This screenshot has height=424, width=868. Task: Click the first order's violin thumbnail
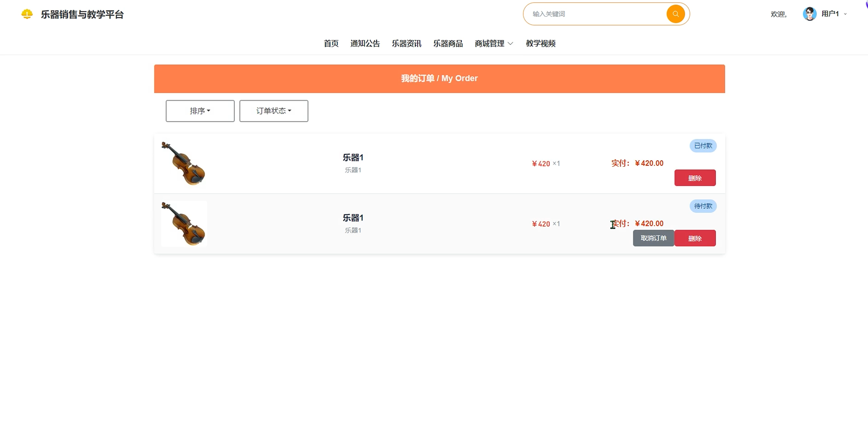click(184, 163)
